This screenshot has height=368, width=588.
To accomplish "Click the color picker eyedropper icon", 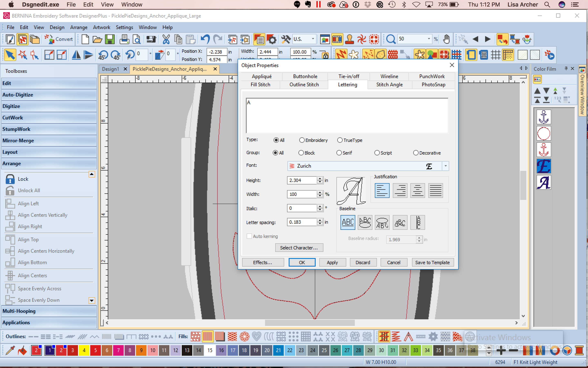I will [x=10, y=350].
